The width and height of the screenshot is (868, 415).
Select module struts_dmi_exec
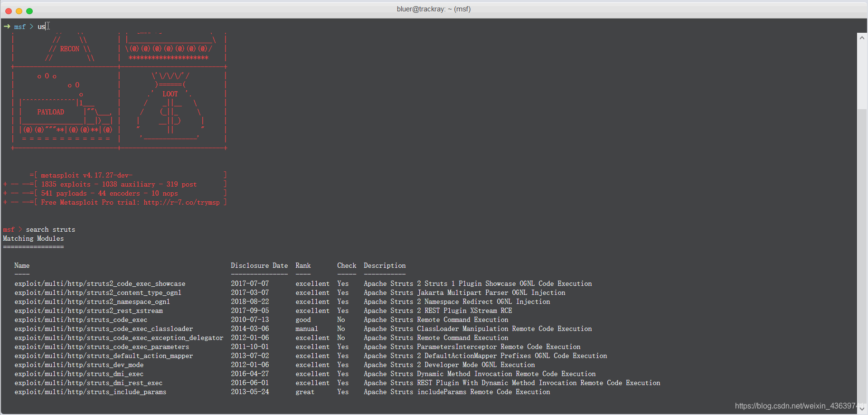click(x=79, y=374)
